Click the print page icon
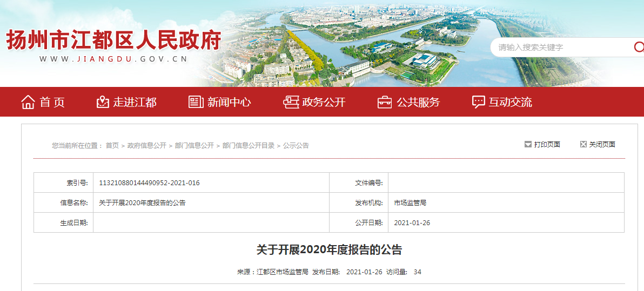 [528, 144]
